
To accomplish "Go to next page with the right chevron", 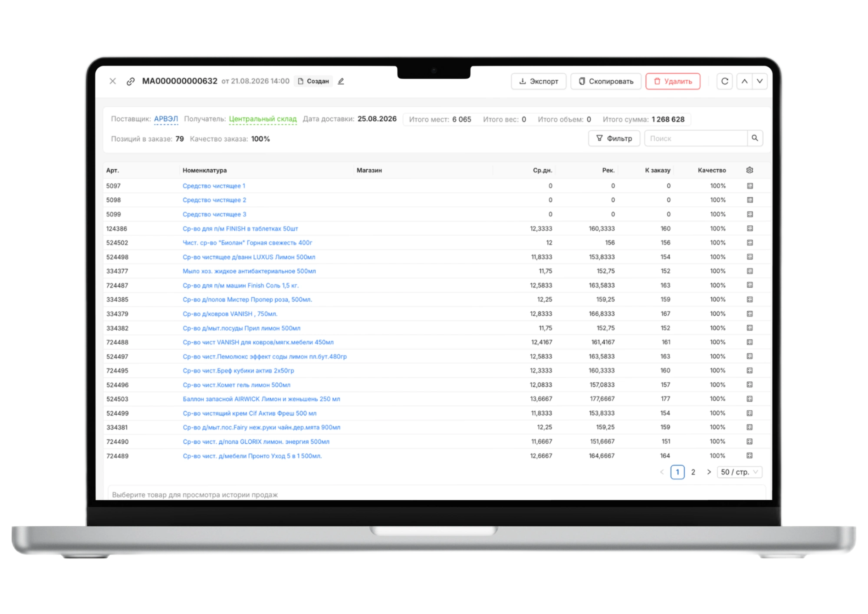I will [709, 472].
